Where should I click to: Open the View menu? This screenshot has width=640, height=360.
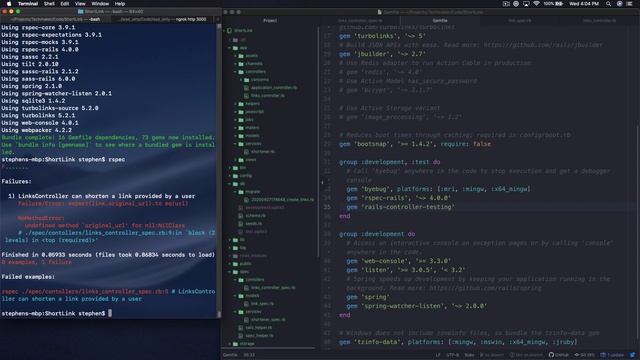pos(80,4)
